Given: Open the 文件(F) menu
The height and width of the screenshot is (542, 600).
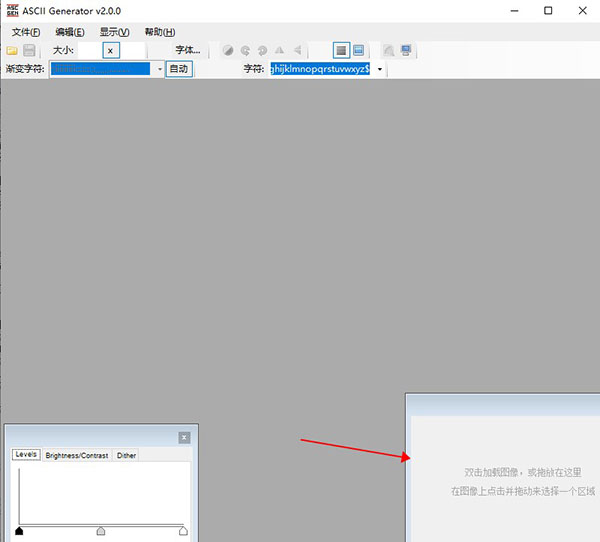Looking at the screenshot, I should [x=26, y=32].
